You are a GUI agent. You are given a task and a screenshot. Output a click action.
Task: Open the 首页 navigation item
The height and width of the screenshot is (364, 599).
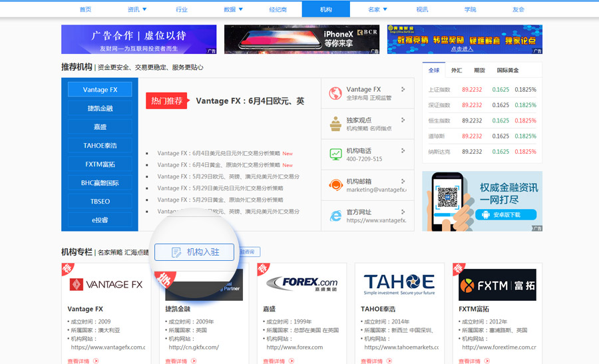85,9
